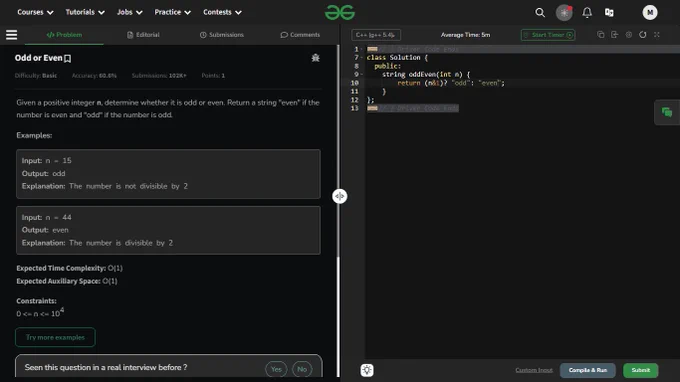Click line number 12 in editor gutter
Image resolution: width=680 pixels, height=382 pixels.
(x=354, y=100)
